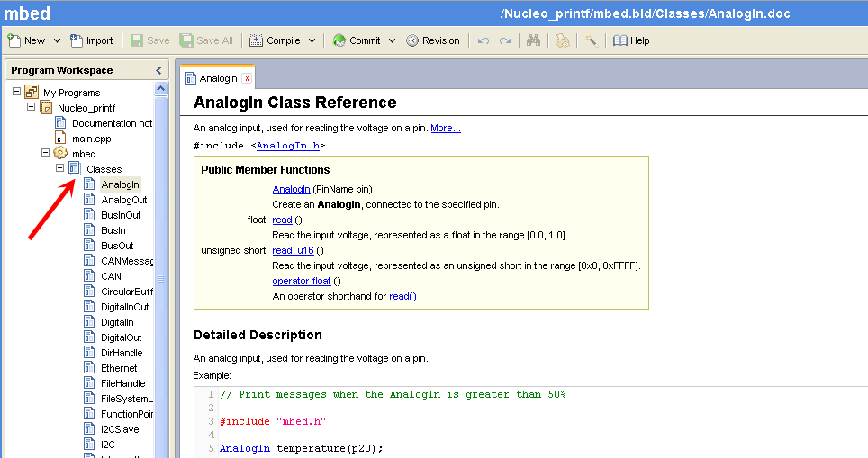Open the AnalogIn constructor link
Image resolution: width=868 pixels, height=458 pixels.
(x=291, y=189)
